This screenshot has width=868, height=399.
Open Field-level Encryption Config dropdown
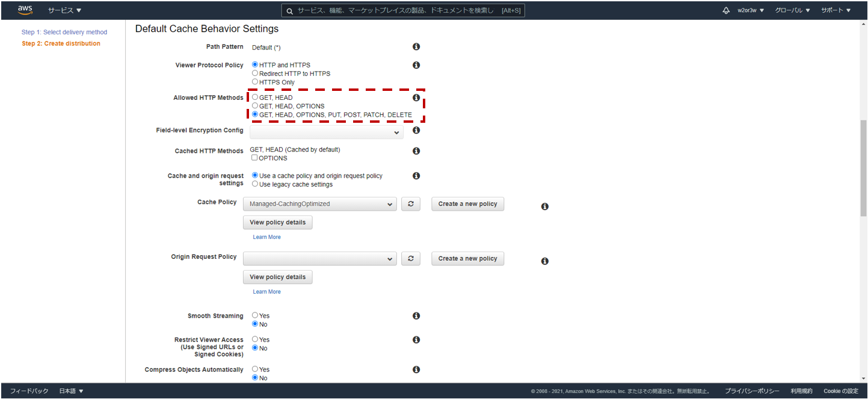click(x=327, y=132)
